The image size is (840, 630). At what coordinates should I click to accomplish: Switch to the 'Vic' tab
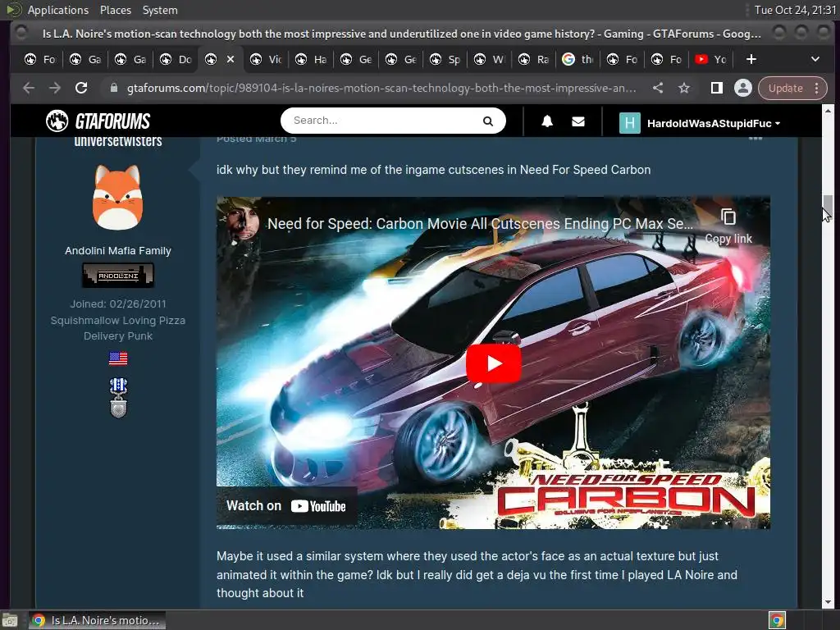pos(267,59)
